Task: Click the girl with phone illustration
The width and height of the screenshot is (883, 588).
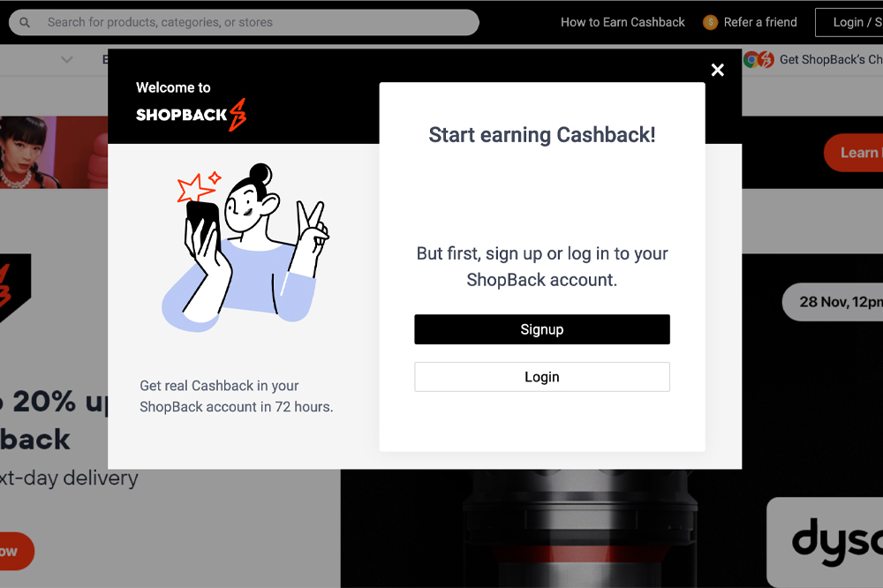Action: [x=245, y=248]
